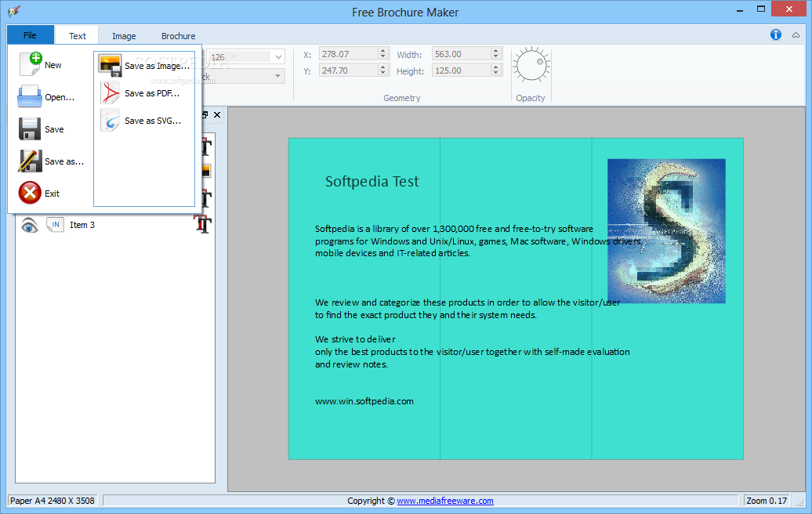The height and width of the screenshot is (514, 812).
Task: Click the Softpedia Test heading text
Action: pos(372,181)
